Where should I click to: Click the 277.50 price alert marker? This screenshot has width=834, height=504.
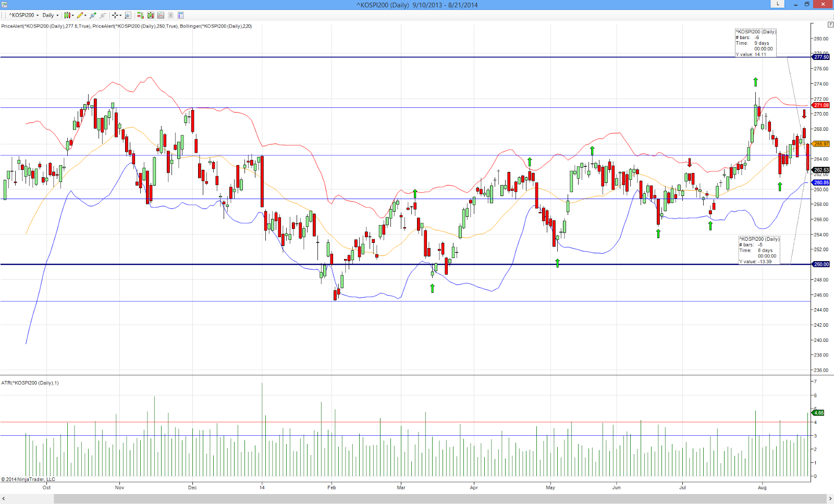click(x=821, y=57)
